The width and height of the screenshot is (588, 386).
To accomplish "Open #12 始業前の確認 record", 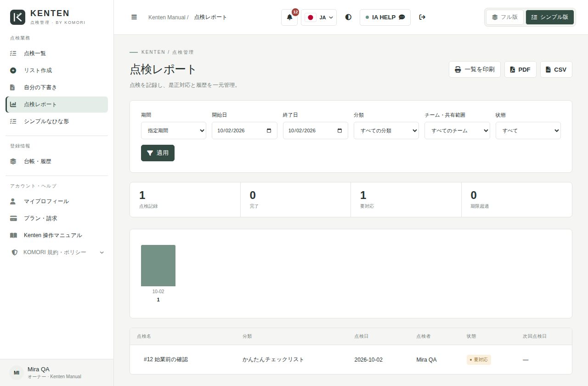I will 166,359.
